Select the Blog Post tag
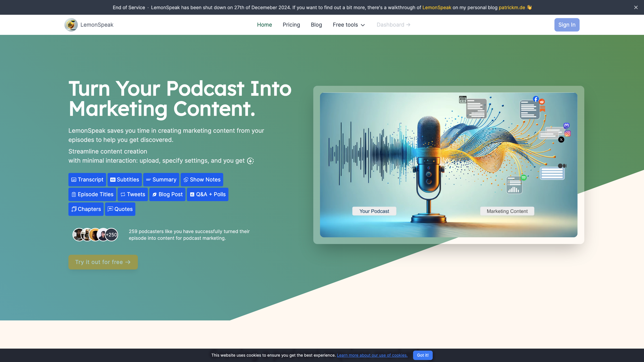644x362 pixels. pos(167,194)
